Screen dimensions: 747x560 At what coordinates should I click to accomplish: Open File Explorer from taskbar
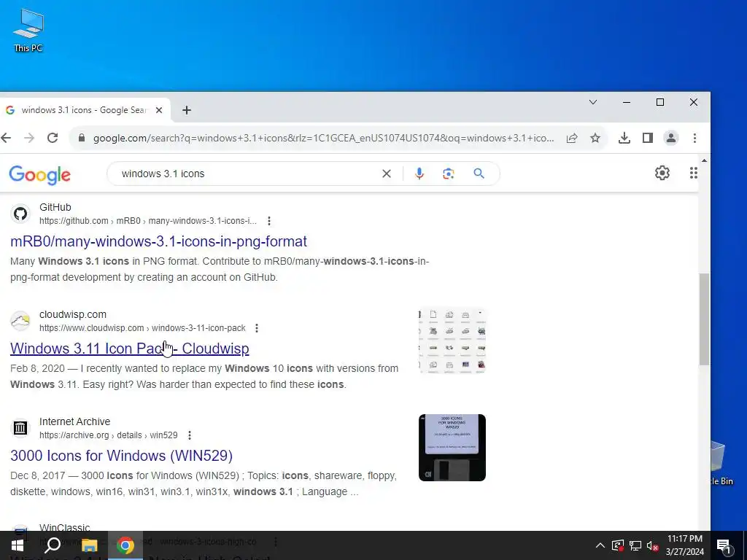click(89, 545)
